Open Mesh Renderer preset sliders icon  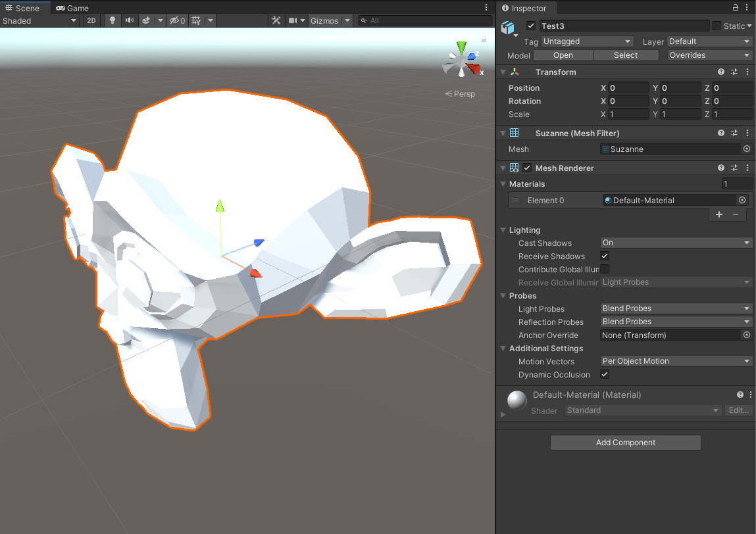(735, 168)
